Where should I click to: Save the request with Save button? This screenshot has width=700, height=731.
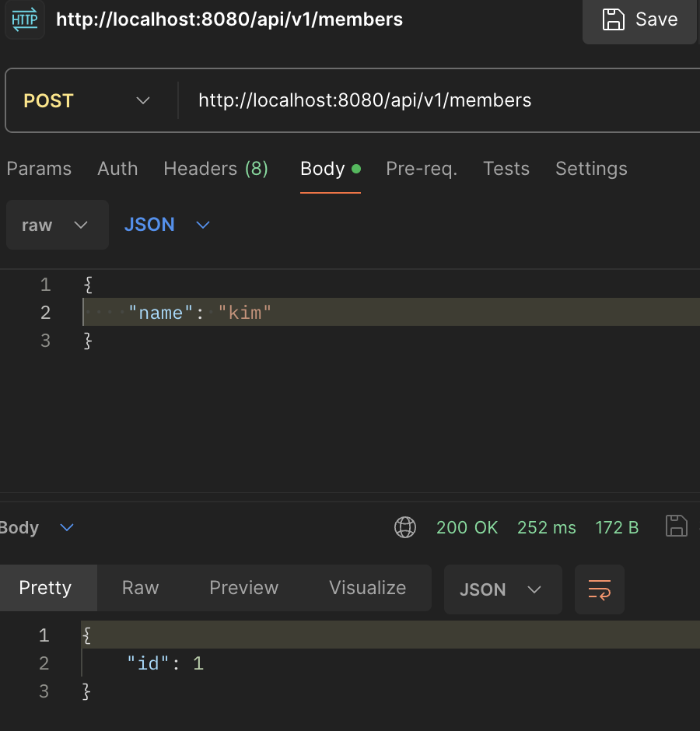(x=639, y=19)
